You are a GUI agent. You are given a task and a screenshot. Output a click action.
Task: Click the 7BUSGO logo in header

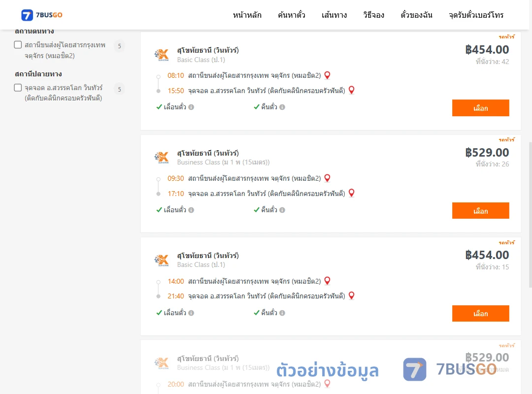[42, 15]
